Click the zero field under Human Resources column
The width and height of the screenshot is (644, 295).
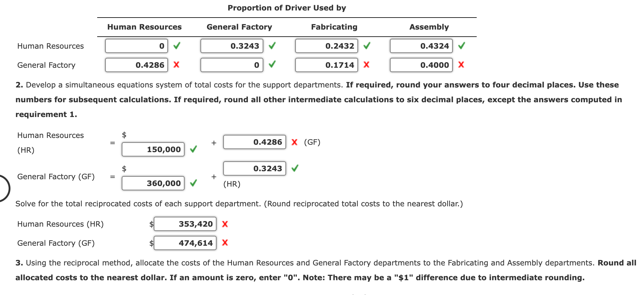[x=137, y=46]
